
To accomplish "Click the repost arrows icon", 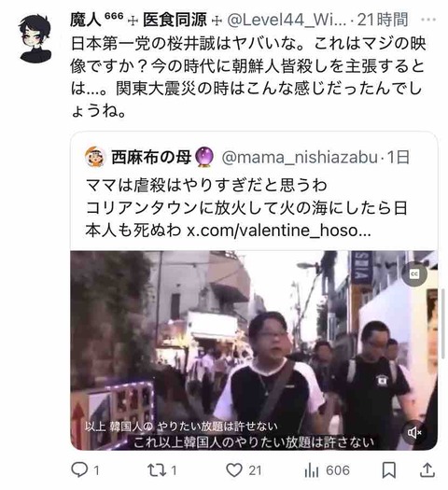I will [157, 470].
